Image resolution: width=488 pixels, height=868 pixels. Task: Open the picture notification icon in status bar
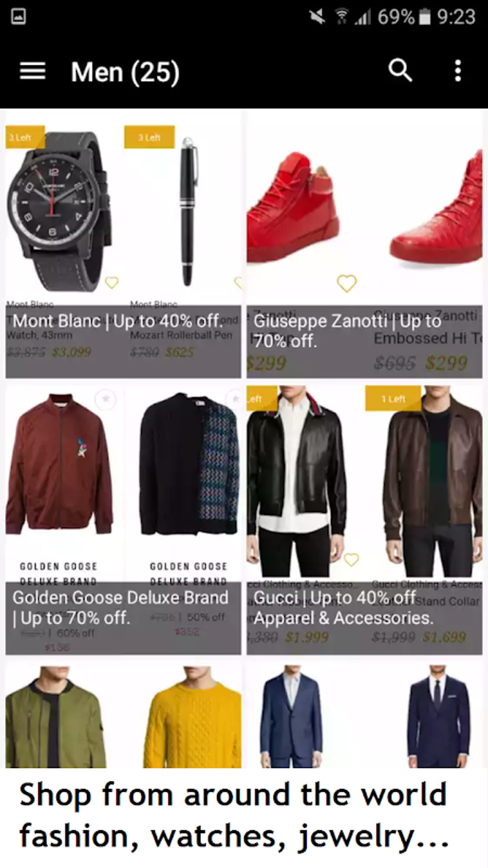18,17
